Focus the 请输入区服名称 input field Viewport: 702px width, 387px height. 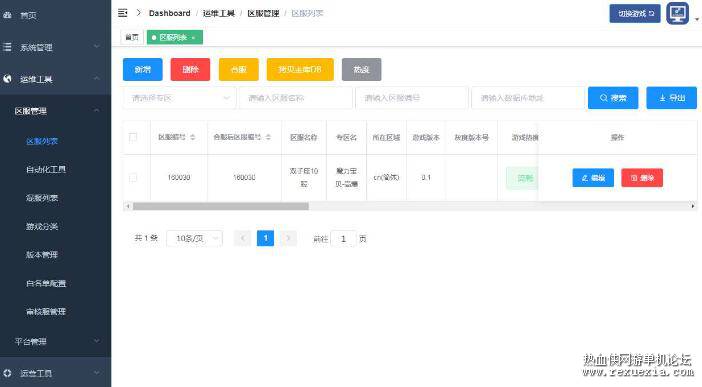(295, 98)
